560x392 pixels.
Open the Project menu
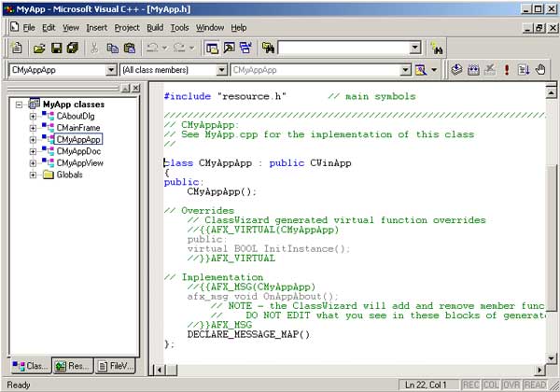(127, 27)
